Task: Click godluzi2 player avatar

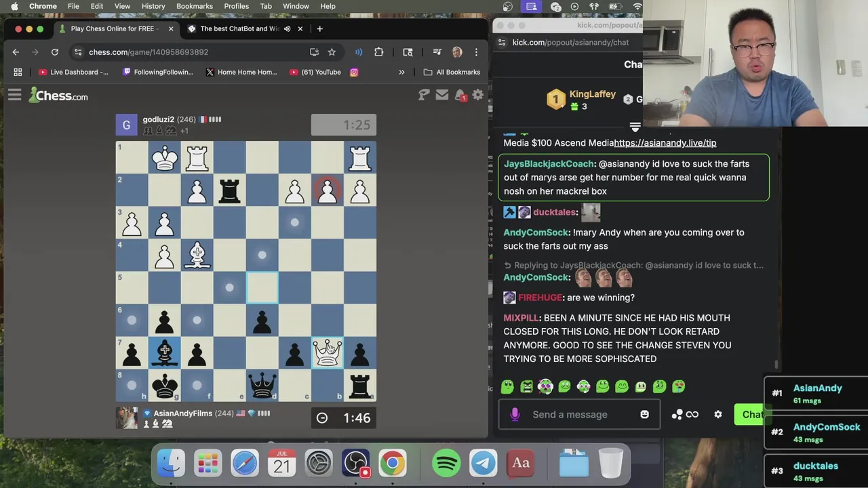Action: 126,125
